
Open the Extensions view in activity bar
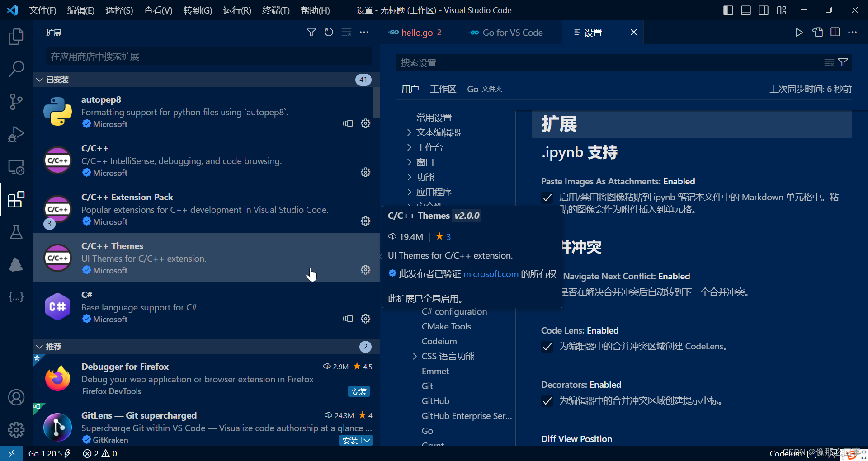click(16, 199)
